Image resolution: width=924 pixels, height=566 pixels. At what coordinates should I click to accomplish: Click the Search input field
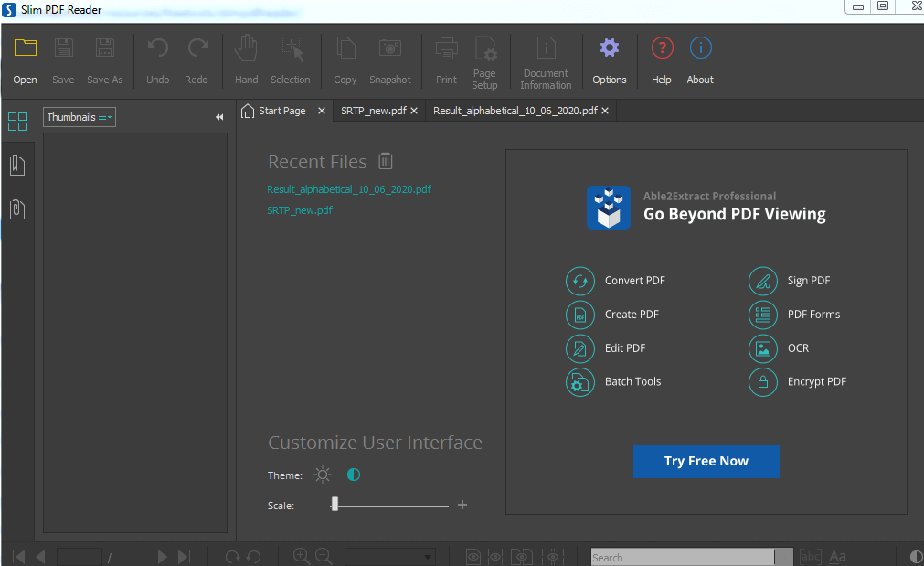683,557
